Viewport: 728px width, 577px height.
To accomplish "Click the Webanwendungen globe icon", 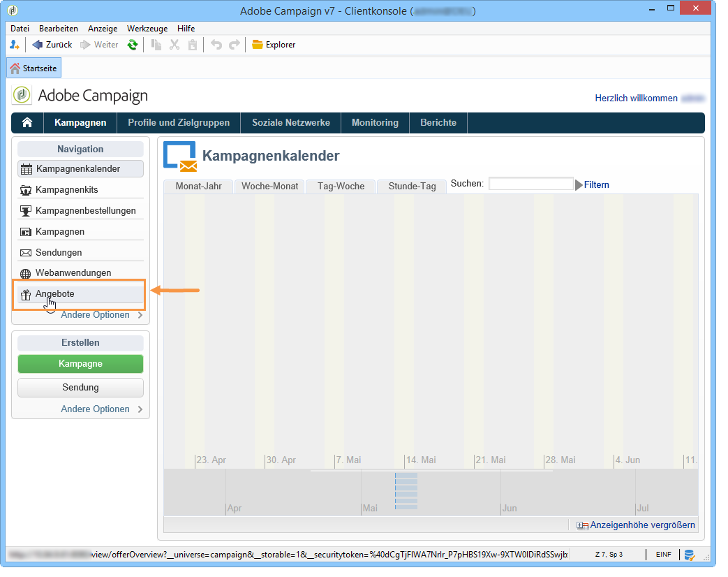I will [26, 274].
